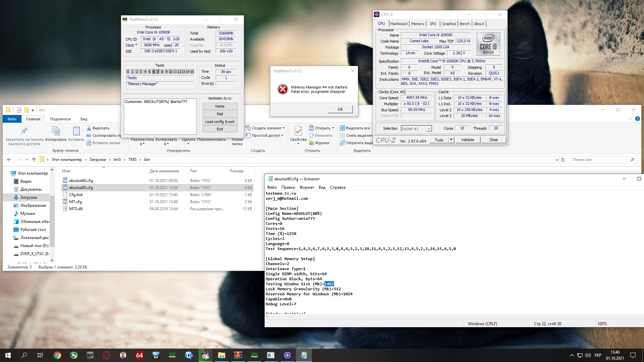Pin folder with Закрепить на панели icon
644x362 pixels.
tap(24, 131)
